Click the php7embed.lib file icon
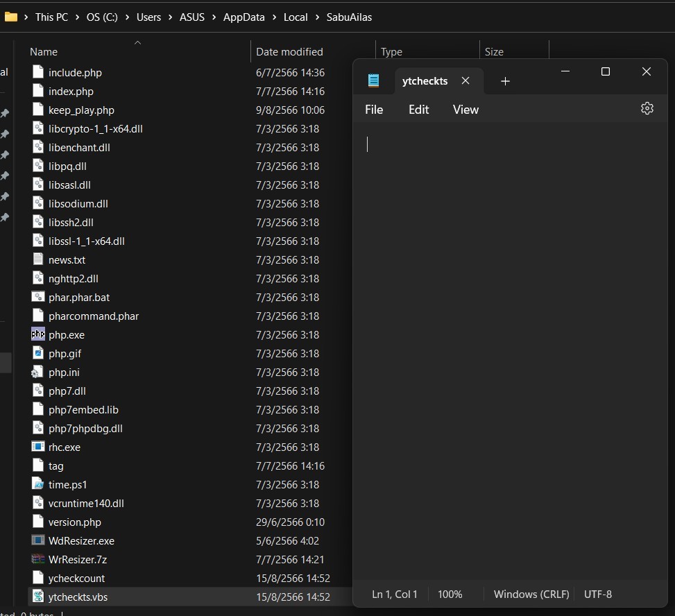This screenshot has width=675, height=616. pos(38,409)
